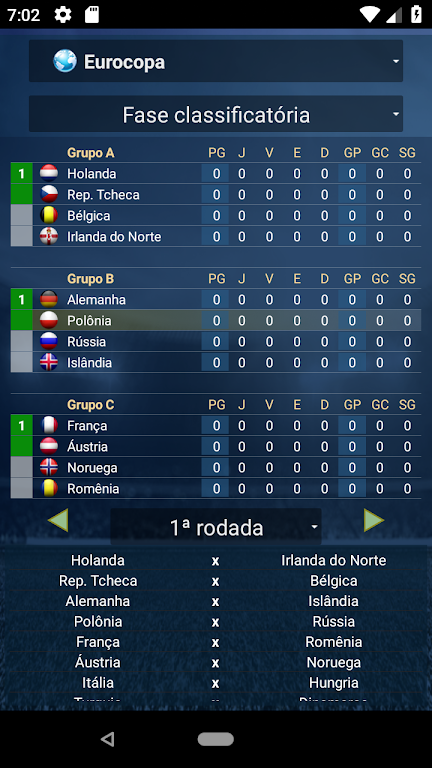Screen dimensions: 432x768
Task: Select the França flag icon
Action: click(x=48, y=425)
